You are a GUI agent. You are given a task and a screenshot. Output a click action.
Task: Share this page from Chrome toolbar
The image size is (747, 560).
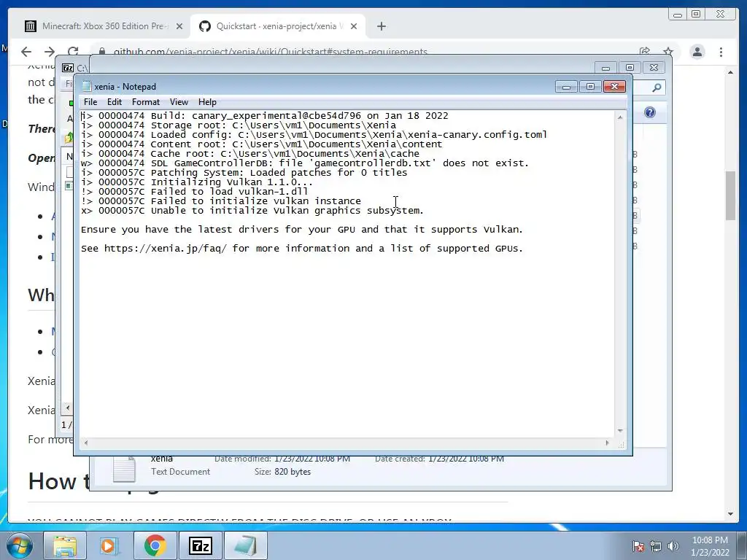coord(645,52)
